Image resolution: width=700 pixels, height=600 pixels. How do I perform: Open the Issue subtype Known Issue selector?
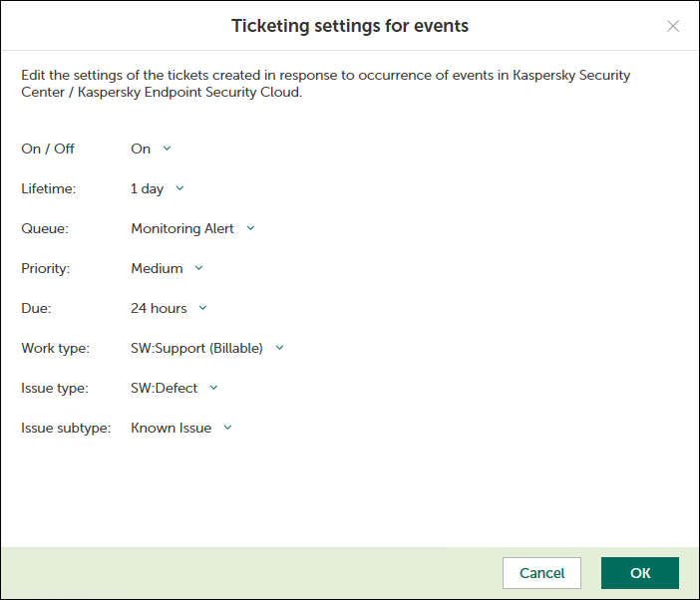click(172, 428)
